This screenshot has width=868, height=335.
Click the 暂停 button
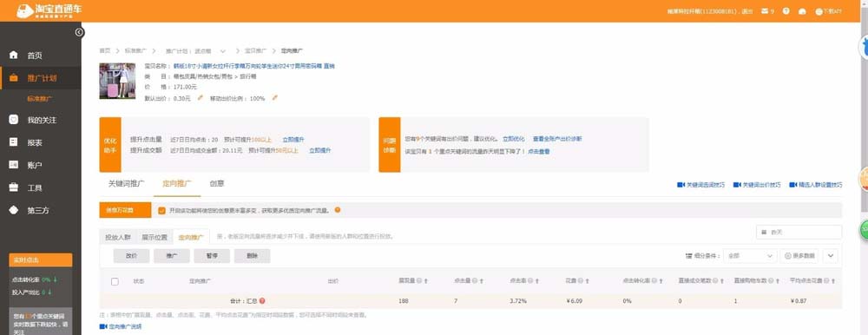(212, 256)
